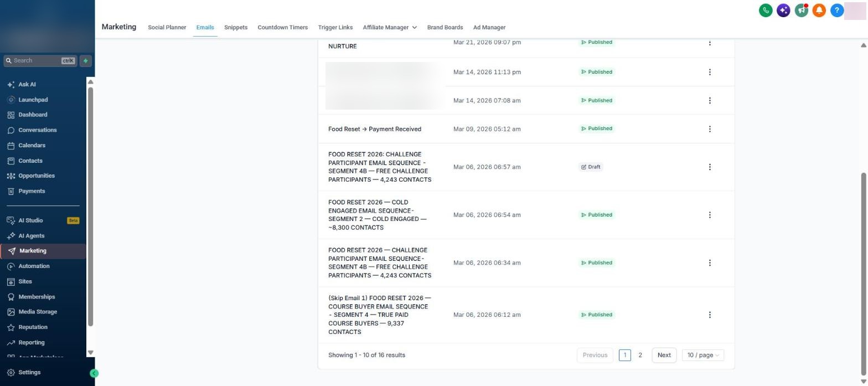Expand the Affiliate Manager dropdown
868x386 pixels.
pos(390,27)
